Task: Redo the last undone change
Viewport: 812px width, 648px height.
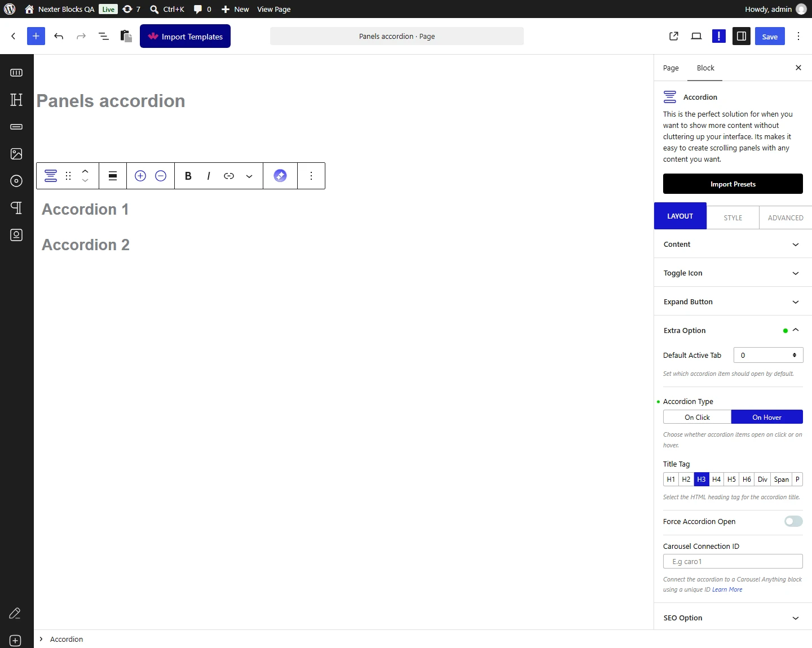Action: 81,36
